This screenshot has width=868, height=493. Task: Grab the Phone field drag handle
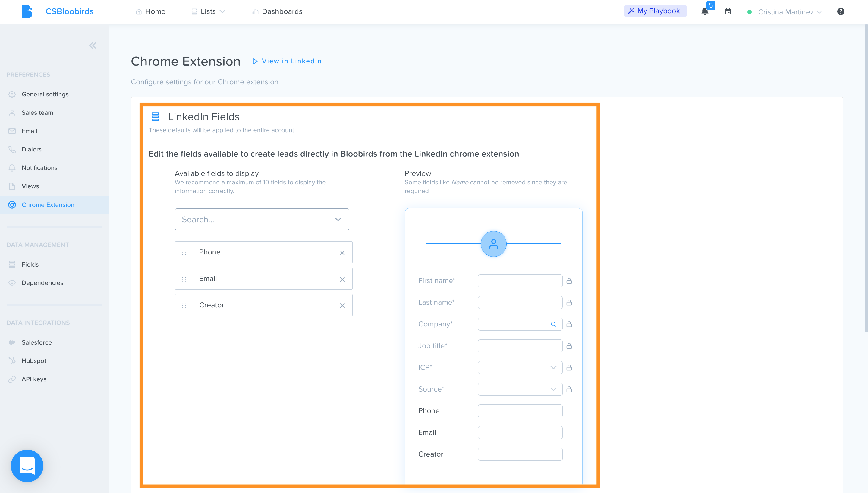coord(184,253)
